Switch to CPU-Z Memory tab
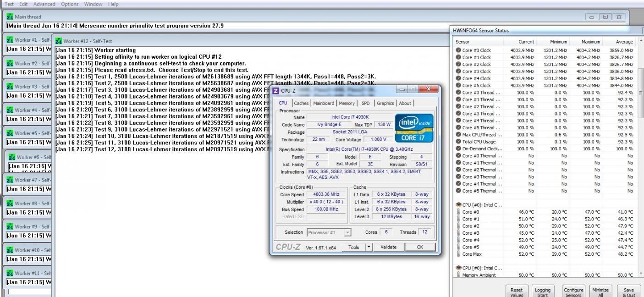This screenshot has width=644, height=297. pos(347,103)
